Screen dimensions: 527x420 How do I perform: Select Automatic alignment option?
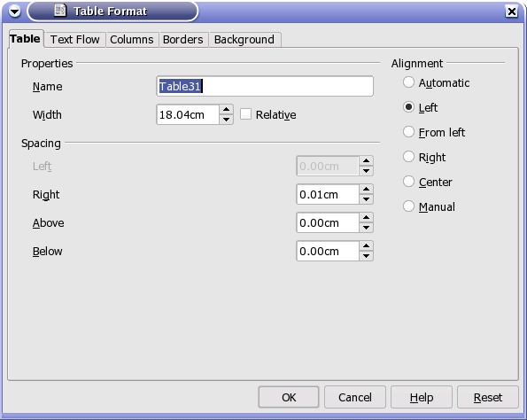click(x=408, y=82)
